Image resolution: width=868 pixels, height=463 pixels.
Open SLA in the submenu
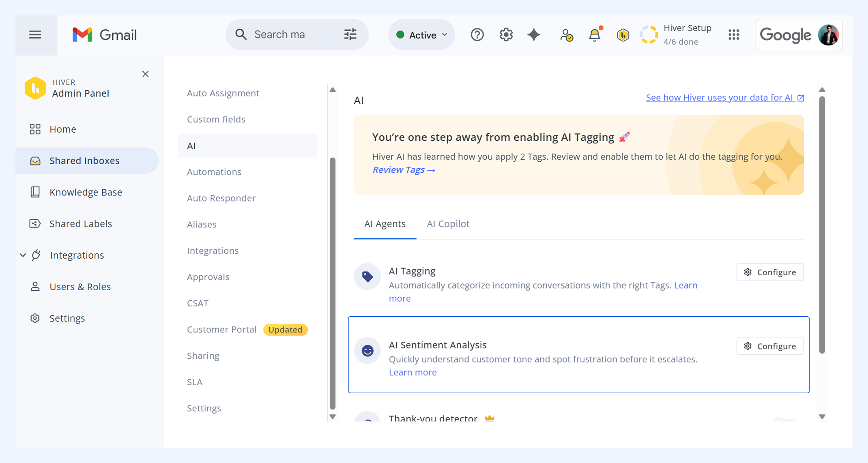coord(195,382)
